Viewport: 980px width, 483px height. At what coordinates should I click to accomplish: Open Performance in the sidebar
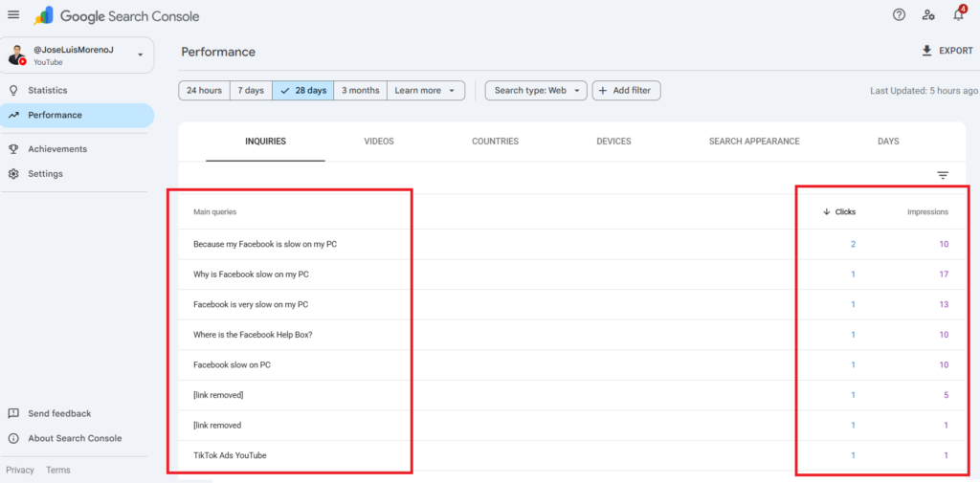77,116
